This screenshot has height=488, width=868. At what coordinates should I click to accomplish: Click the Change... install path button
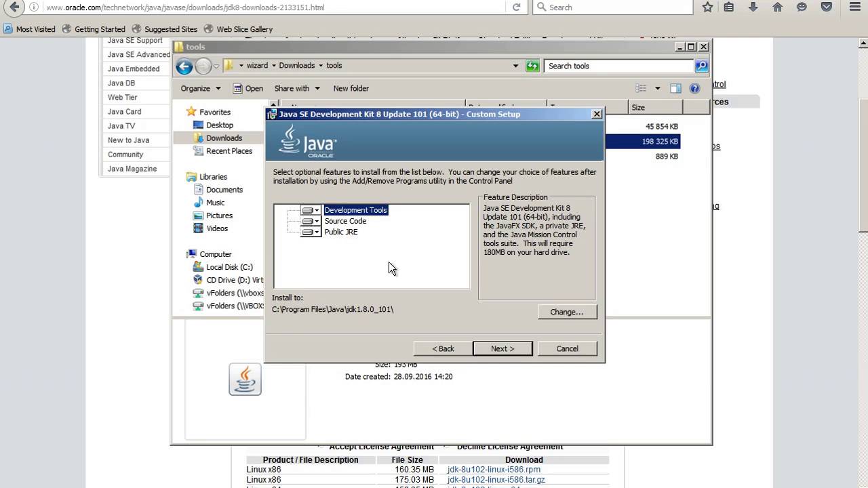(x=567, y=312)
